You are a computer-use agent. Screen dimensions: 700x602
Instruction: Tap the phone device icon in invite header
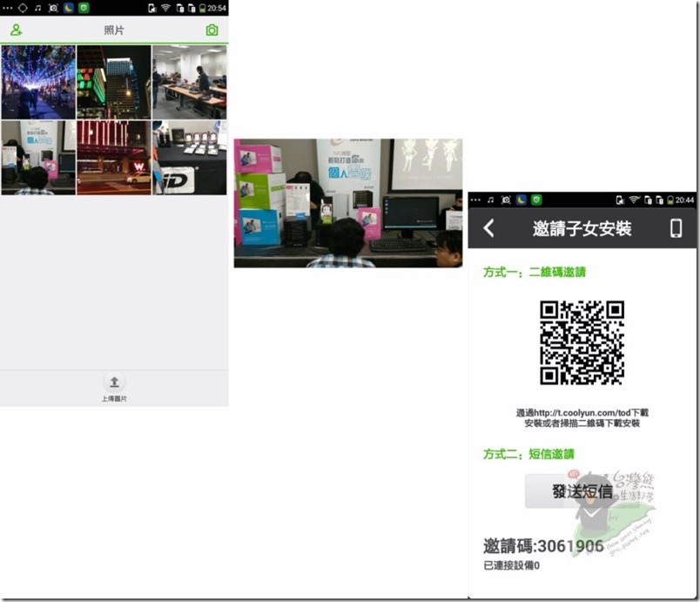click(676, 227)
